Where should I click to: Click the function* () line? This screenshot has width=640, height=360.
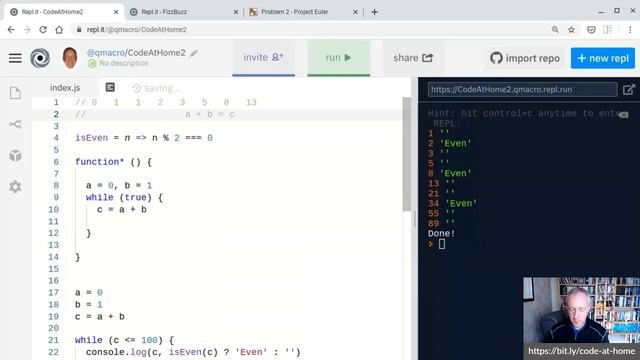[113, 162]
